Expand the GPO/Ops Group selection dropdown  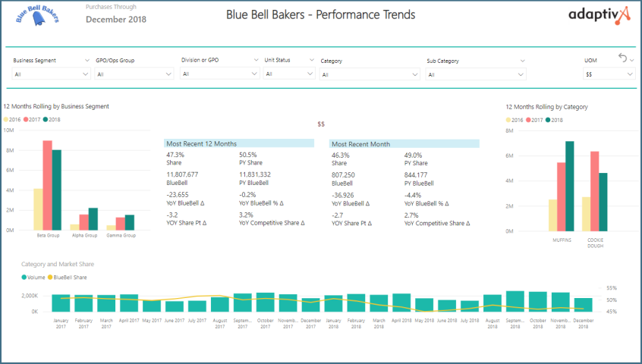click(x=134, y=74)
